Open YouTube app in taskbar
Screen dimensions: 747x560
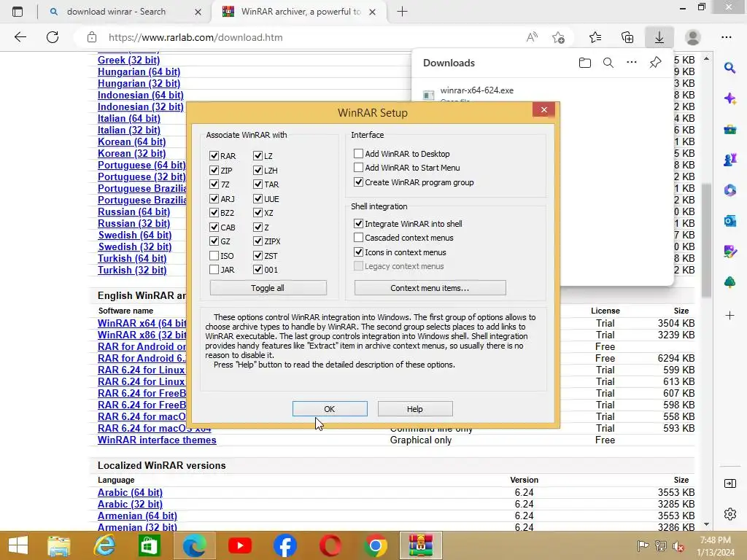coord(239,545)
